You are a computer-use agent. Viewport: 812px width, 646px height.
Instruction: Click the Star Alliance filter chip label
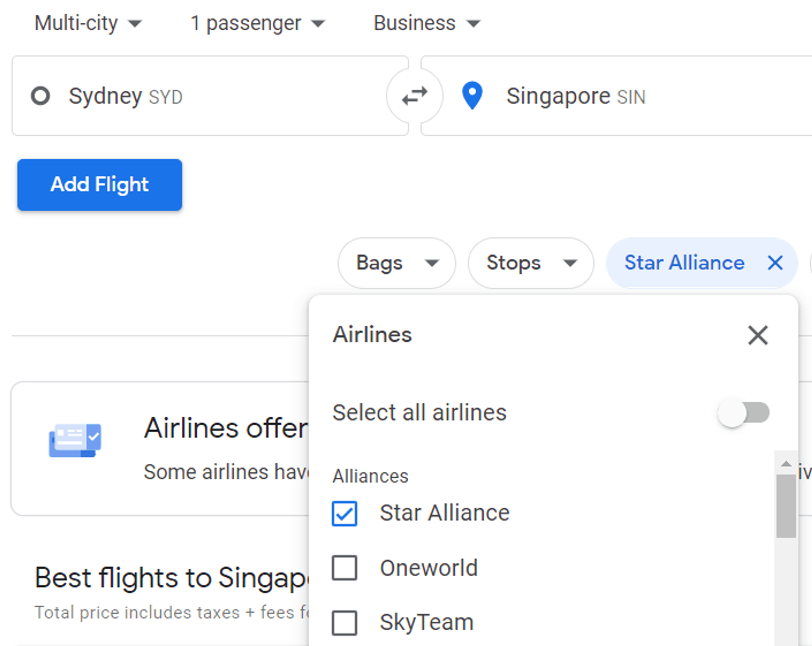pyautogui.click(x=684, y=263)
